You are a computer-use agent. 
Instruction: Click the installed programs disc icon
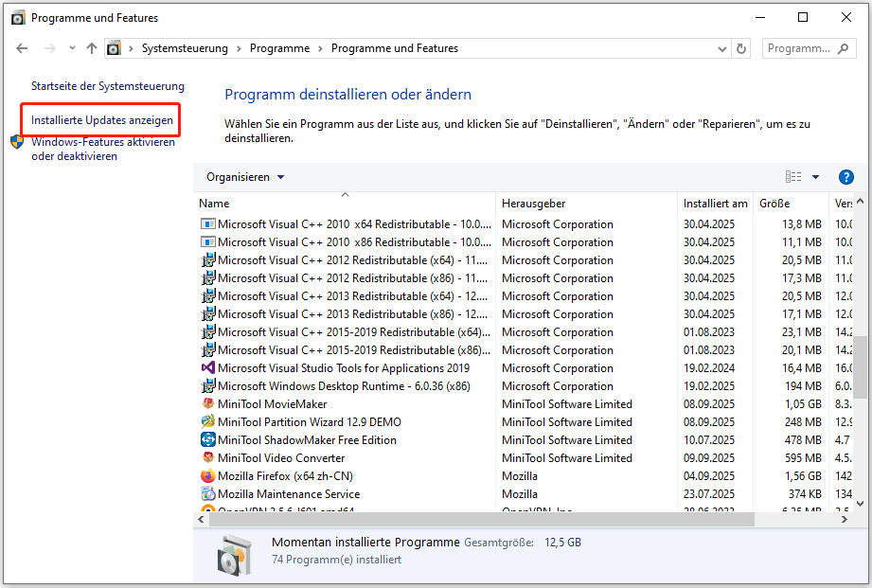[x=234, y=555]
